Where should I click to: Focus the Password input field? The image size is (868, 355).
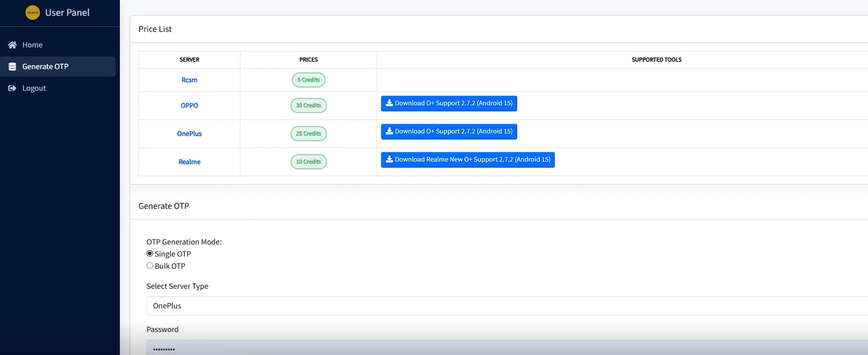click(x=507, y=348)
